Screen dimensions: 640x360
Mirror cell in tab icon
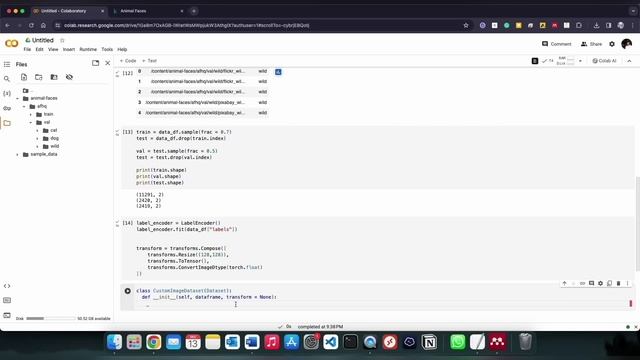pyautogui.click(x=609, y=283)
